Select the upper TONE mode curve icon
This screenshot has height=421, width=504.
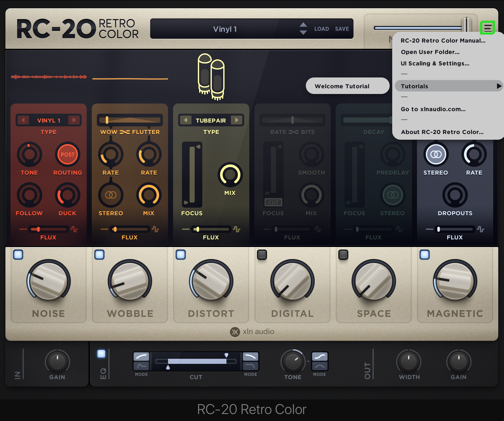[319, 357]
